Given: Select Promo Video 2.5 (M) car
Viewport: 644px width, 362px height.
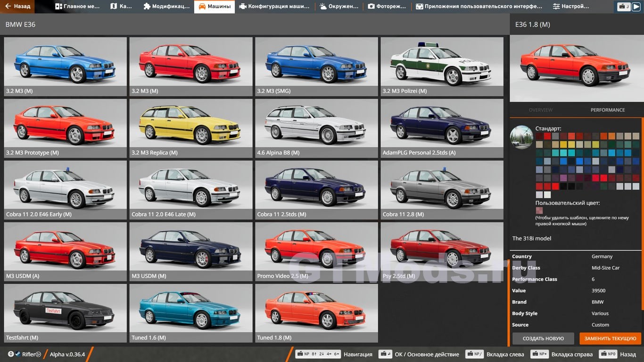Looking at the screenshot, I should (x=316, y=252).
